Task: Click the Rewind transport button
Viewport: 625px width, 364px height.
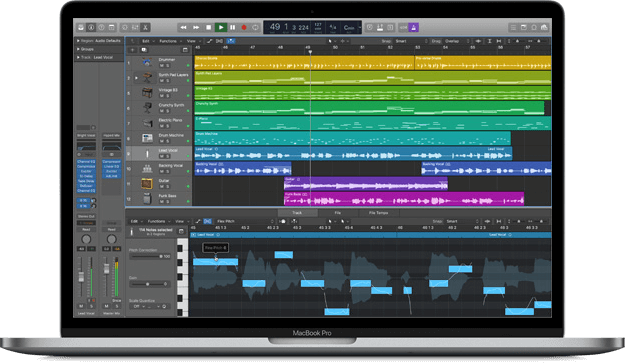Action: 183,28
